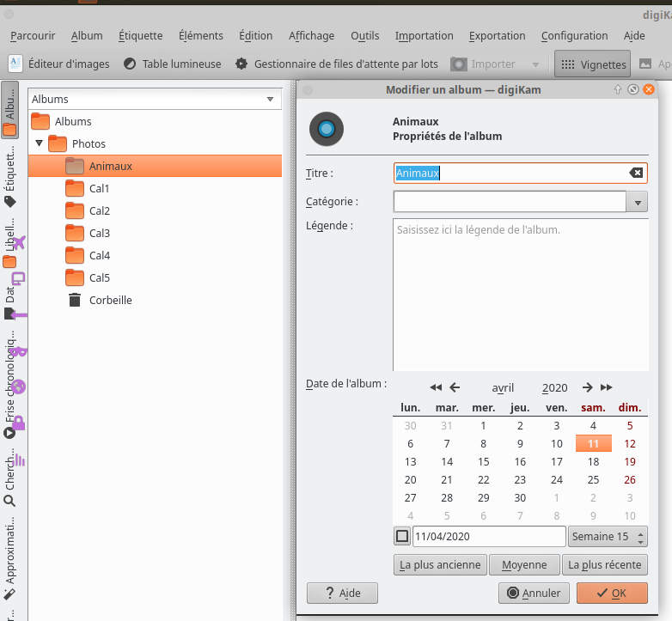Keep the dialog above other windows
The width and height of the screenshot is (672, 621).
pyautogui.click(x=618, y=89)
